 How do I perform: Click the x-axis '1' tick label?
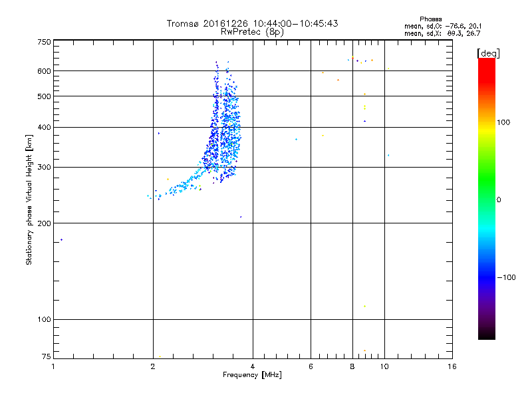[x=53, y=366]
